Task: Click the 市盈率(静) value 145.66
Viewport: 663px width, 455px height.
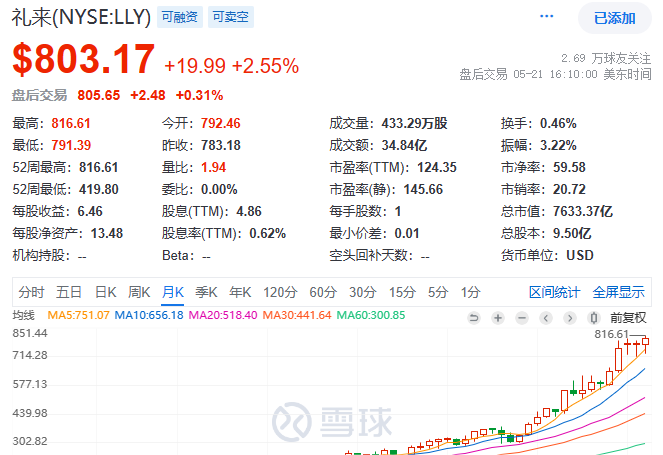Action: [x=423, y=189]
